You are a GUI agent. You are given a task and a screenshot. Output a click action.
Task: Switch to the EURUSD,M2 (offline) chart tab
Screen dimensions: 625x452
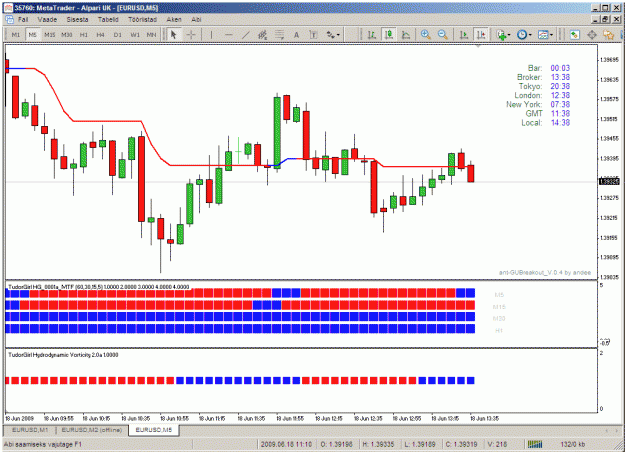click(x=92, y=430)
